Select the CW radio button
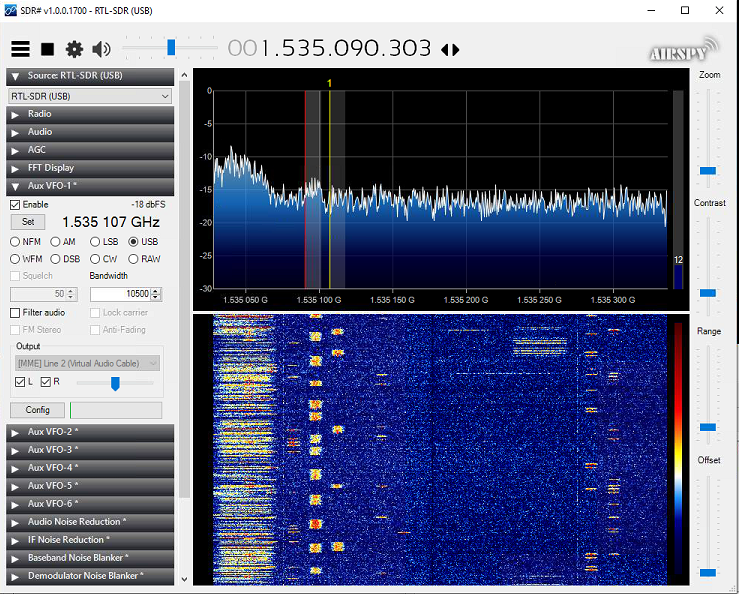The height and width of the screenshot is (594, 739). 95,259
